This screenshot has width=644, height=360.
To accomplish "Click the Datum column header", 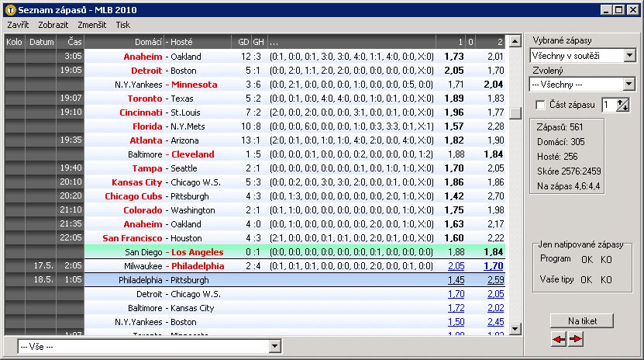I will [x=41, y=42].
